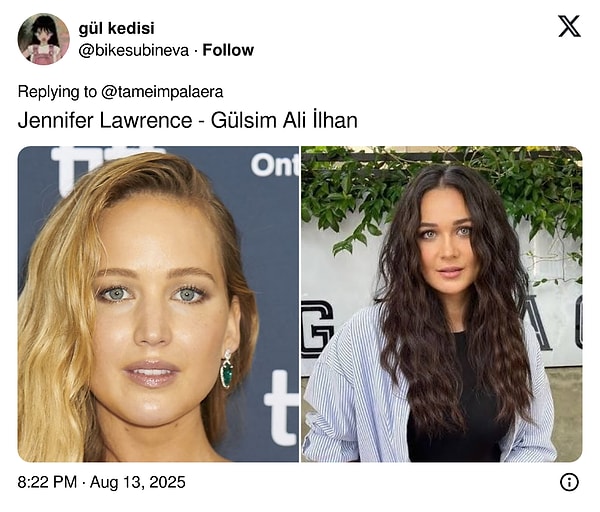Click the white Ont text in left photo
The height and width of the screenshot is (512, 600).
275,165
